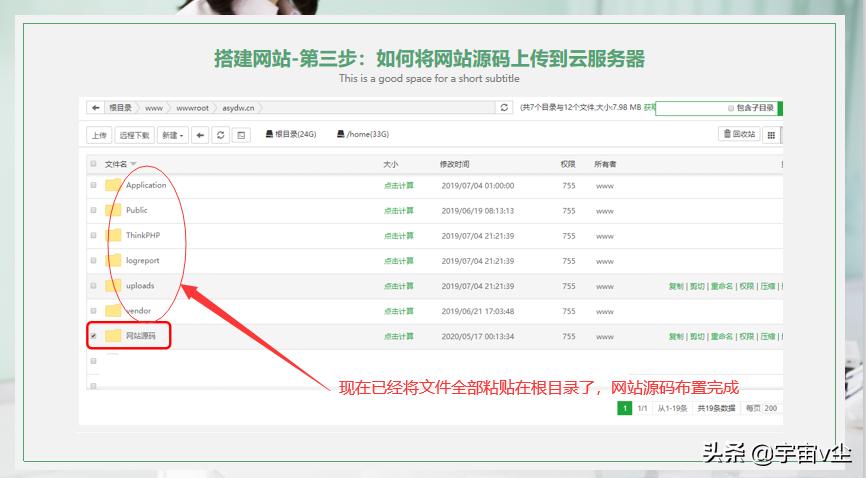Image resolution: width=866 pixels, height=478 pixels.
Task: Open the 新建 dropdown
Action: (173, 135)
